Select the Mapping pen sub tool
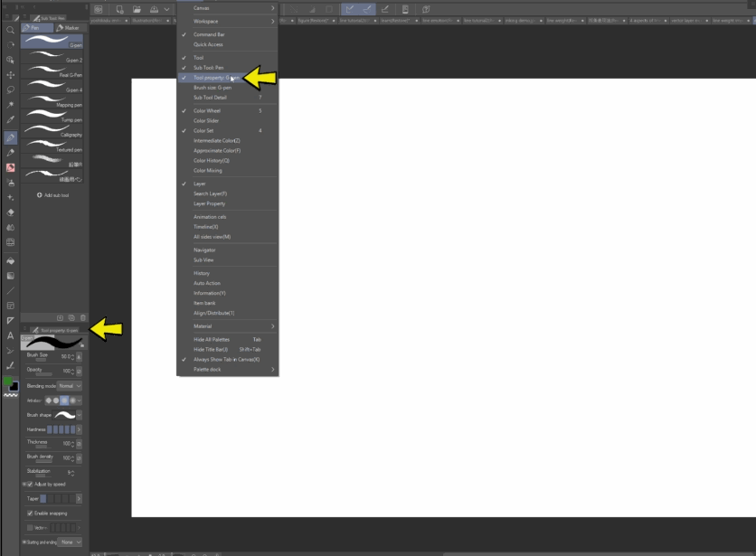 coord(52,101)
